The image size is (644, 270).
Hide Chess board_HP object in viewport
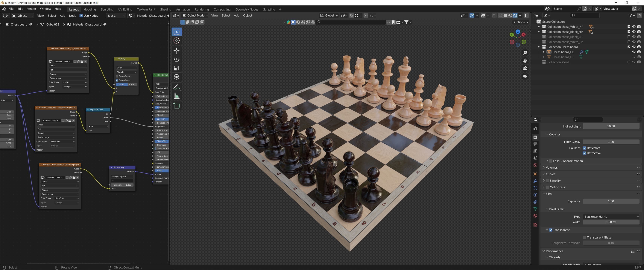(634, 52)
